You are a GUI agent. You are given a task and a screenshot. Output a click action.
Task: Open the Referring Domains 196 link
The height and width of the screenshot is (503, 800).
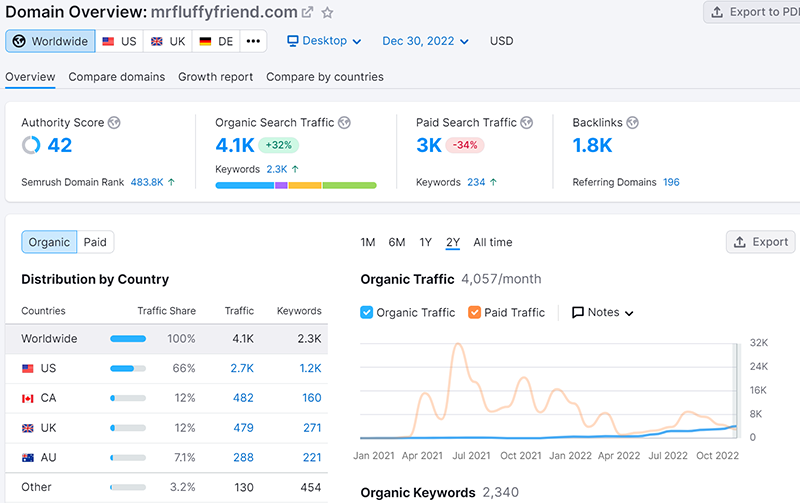[x=671, y=182]
